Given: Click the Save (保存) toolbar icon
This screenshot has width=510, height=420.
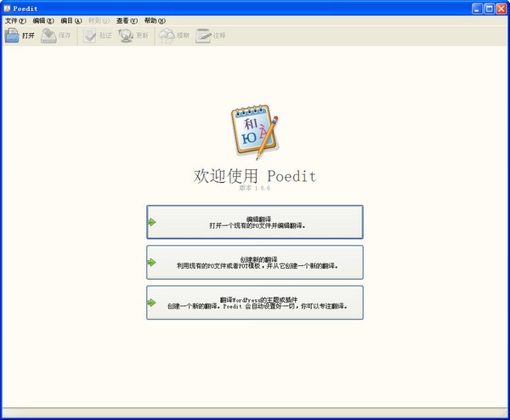Looking at the screenshot, I should (48, 36).
